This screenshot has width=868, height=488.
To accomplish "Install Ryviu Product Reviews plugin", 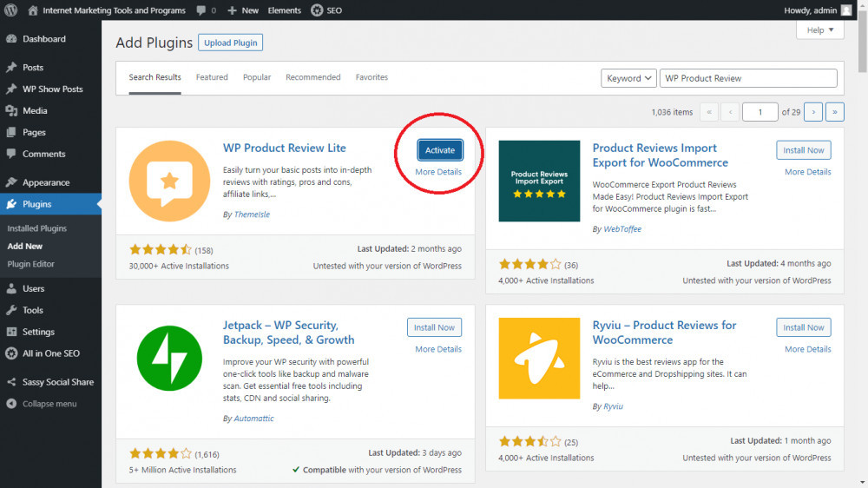I will (804, 327).
